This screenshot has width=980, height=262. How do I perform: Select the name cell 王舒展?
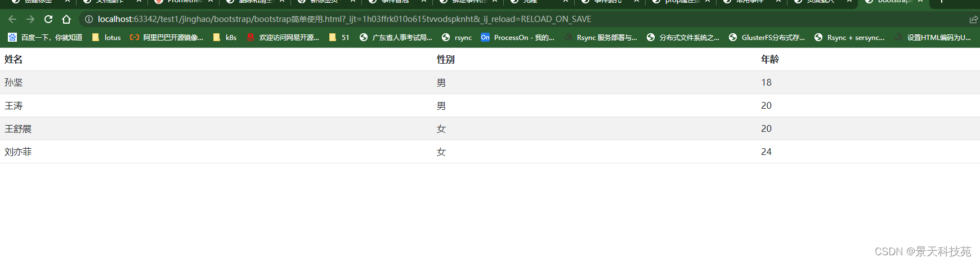18,128
